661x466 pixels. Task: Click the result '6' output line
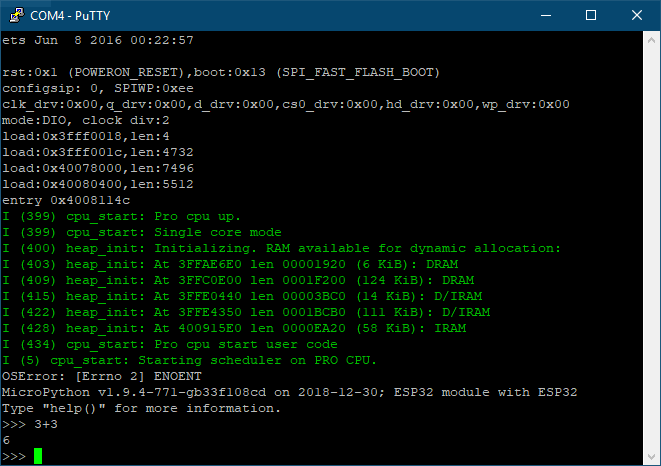(x=6, y=440)
